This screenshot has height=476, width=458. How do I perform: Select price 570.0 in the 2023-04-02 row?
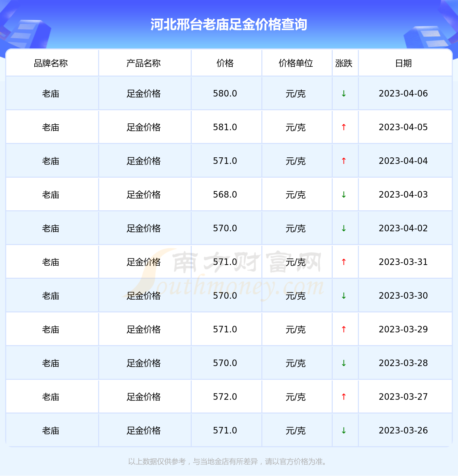point(225,228)
